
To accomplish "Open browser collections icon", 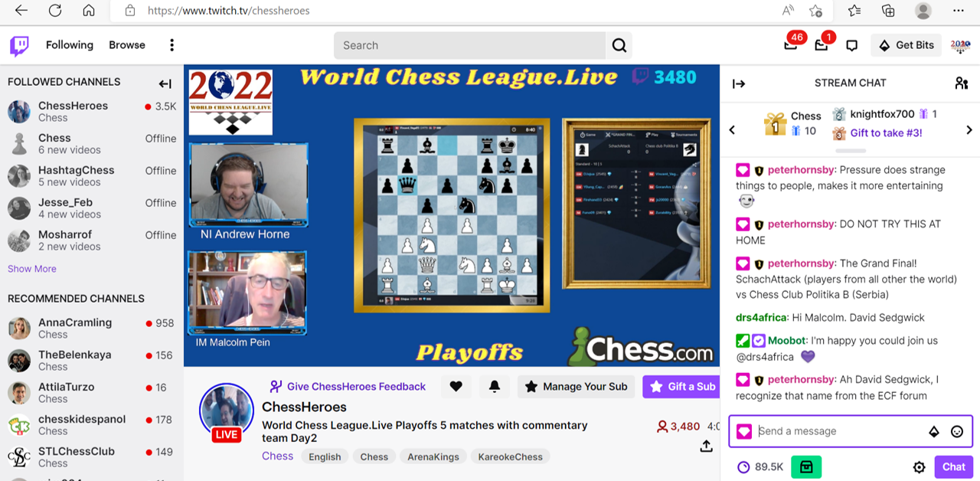I will (x=888, y=11).
